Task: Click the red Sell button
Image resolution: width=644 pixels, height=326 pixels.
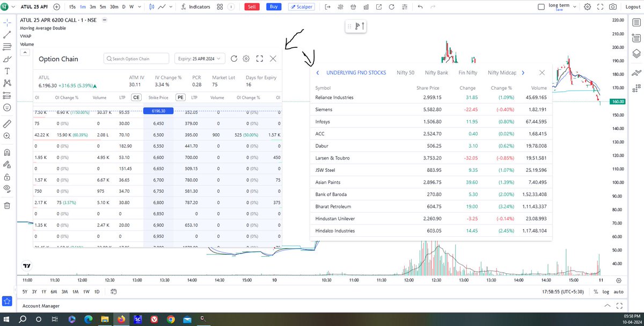Action: (251, 7)
